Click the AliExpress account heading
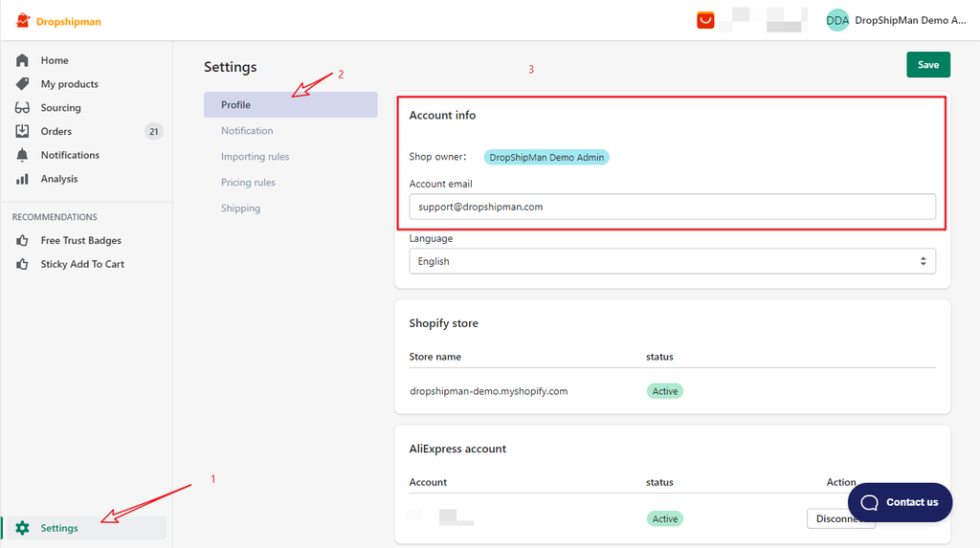 pyautogui.click(x=457, y=449)
